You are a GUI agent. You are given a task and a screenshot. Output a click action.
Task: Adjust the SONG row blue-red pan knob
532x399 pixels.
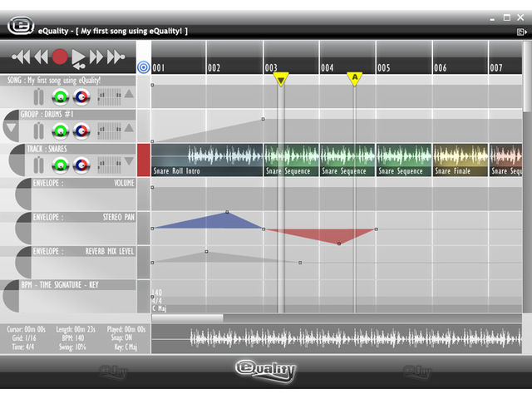(81, 96)
